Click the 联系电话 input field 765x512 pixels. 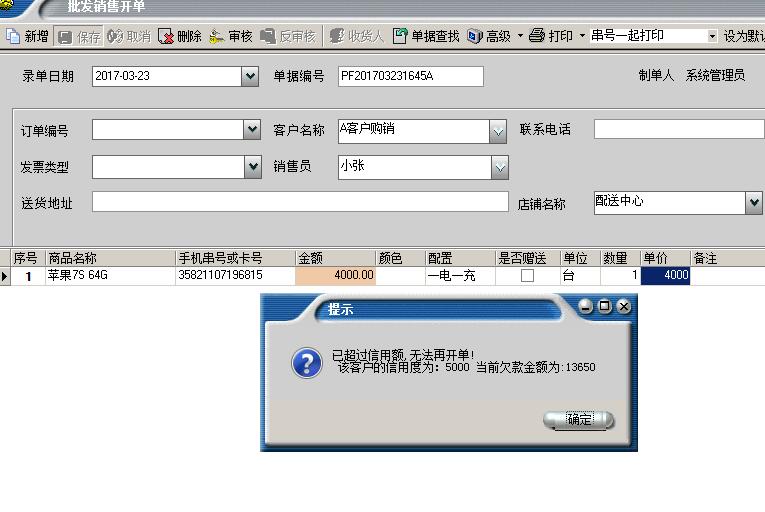[x=679, y=129]
